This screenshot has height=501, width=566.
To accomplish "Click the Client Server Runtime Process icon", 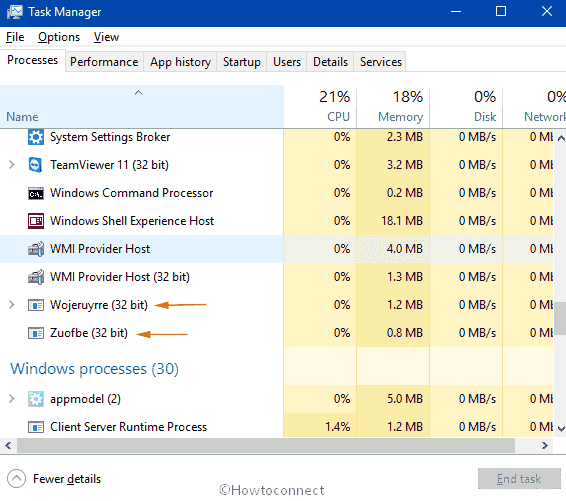I will [x=36, y=427].
